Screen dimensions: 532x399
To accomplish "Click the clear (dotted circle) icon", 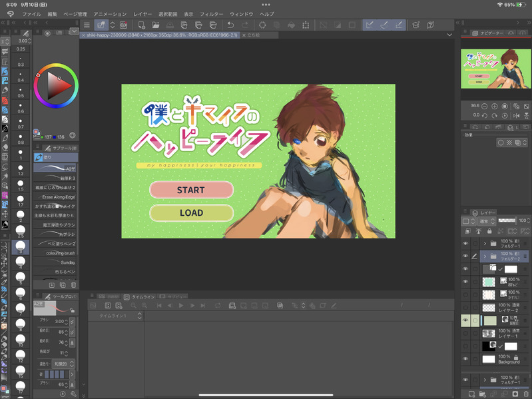I will 262,25.
